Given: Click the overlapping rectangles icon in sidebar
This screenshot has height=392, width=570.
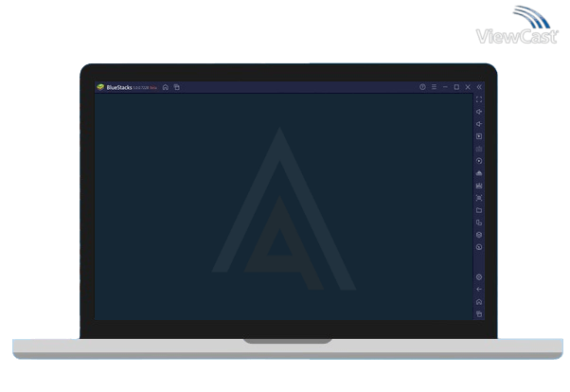Looking at the screenshot, I should [x=479, y=223].
